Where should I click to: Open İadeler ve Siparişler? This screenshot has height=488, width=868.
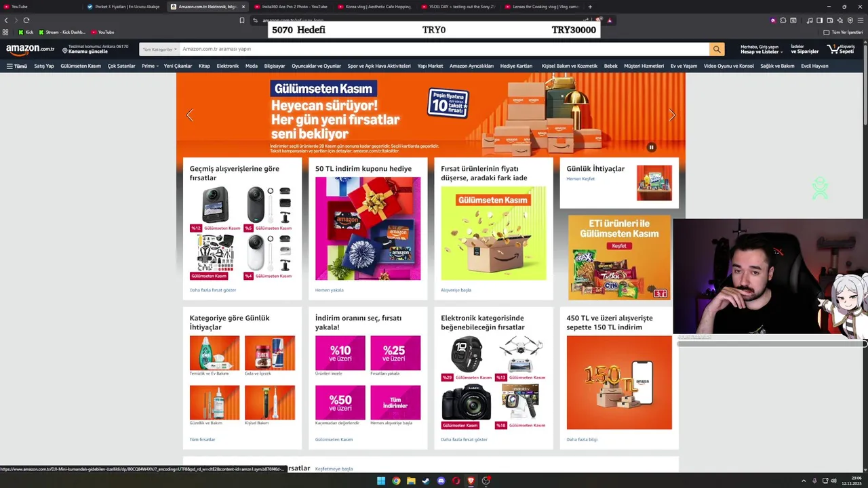point(805,49)
